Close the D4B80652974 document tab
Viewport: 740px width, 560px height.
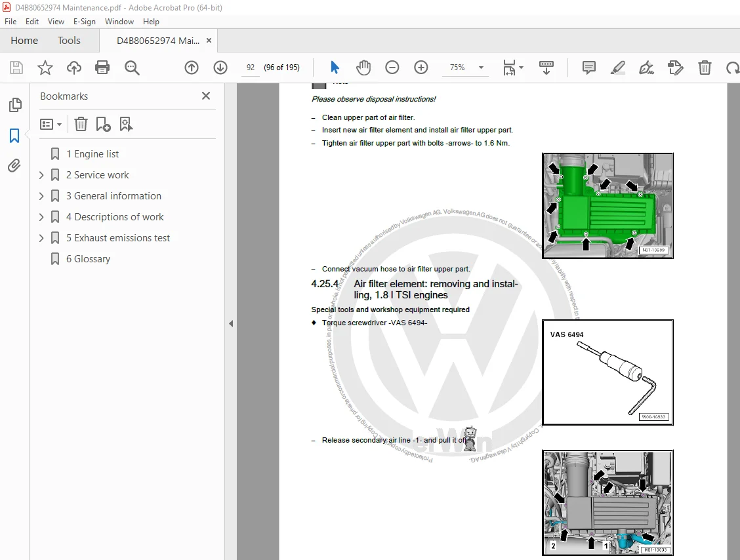click(x=209, y=41)
